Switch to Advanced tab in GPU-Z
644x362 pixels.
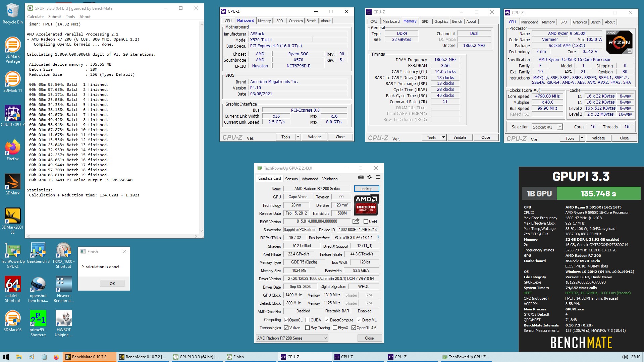coord(310,179)
